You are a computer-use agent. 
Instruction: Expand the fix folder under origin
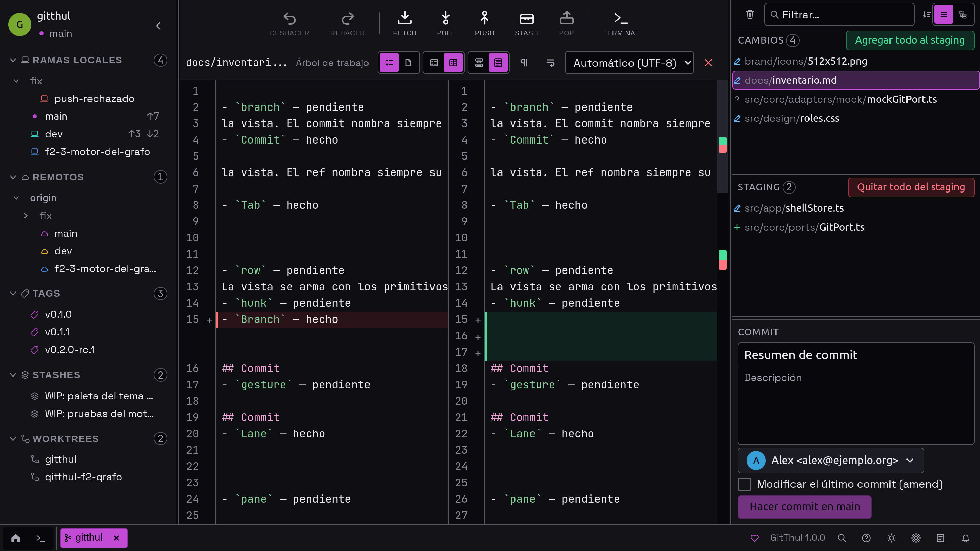pyautogui.click(x=26, y=216)
